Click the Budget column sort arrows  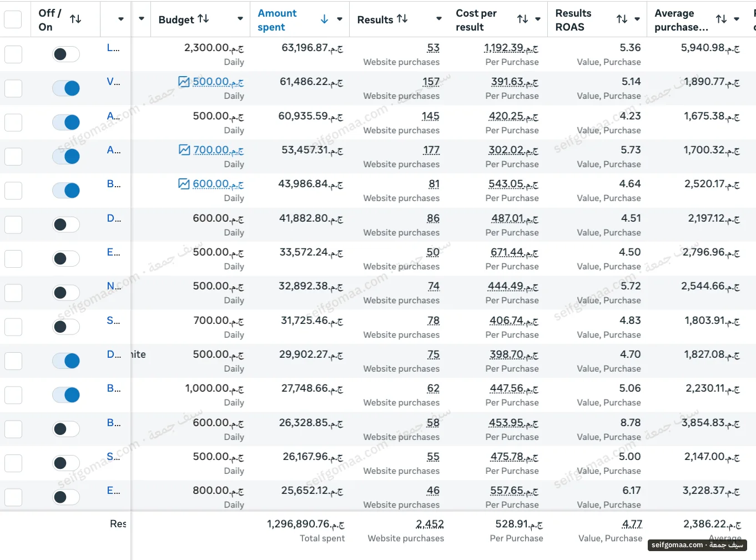tap(203, 19)
